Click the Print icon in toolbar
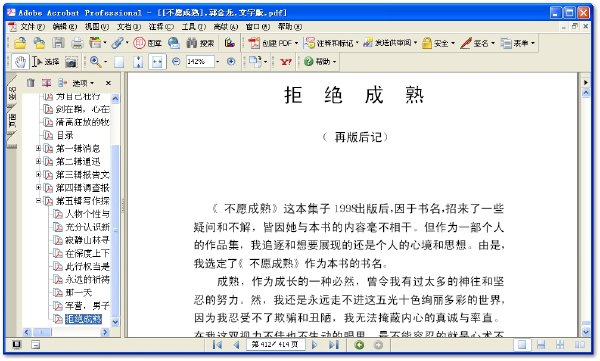This screenshot has height=361, width=600. pyautogui.click(x=77, y=43)
